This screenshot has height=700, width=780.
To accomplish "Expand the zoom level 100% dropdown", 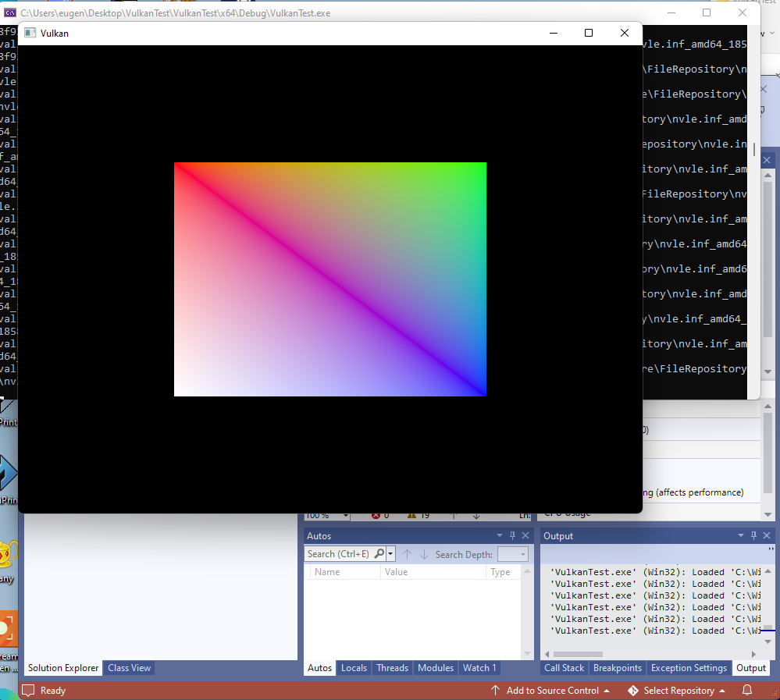I will [x=345, y=516].
